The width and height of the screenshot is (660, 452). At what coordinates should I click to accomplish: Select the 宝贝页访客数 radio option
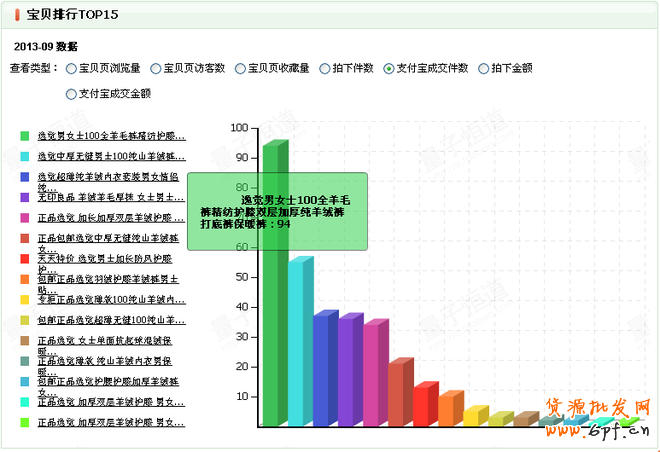[x=156, y=69]
